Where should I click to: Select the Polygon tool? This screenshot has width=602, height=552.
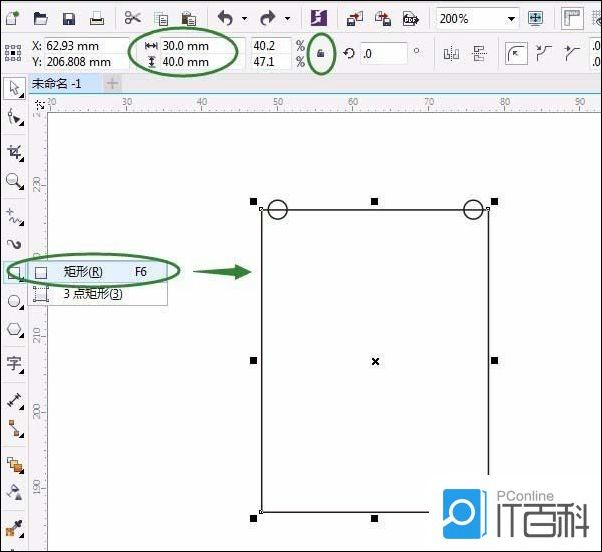coord(15,329)
